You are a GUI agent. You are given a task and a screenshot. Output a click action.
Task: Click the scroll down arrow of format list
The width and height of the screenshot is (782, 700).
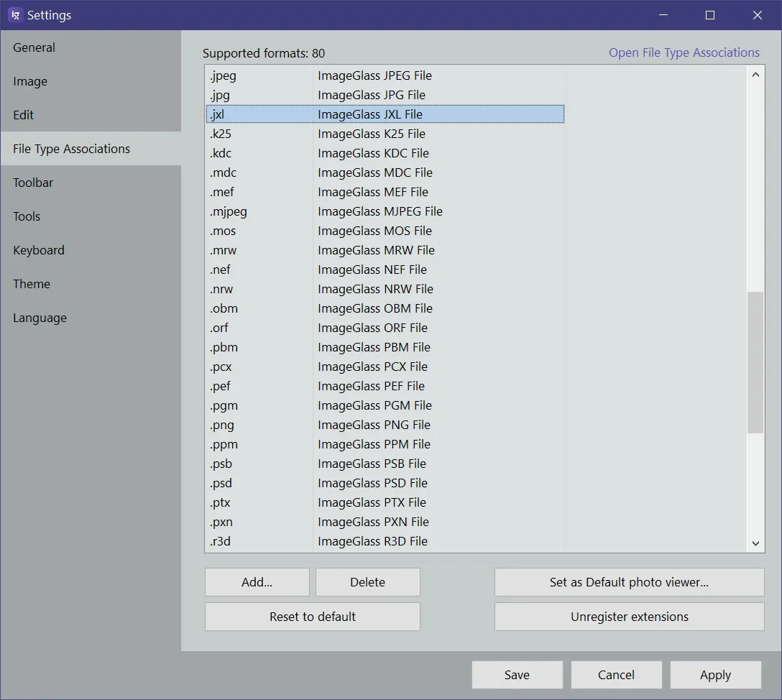755,543
